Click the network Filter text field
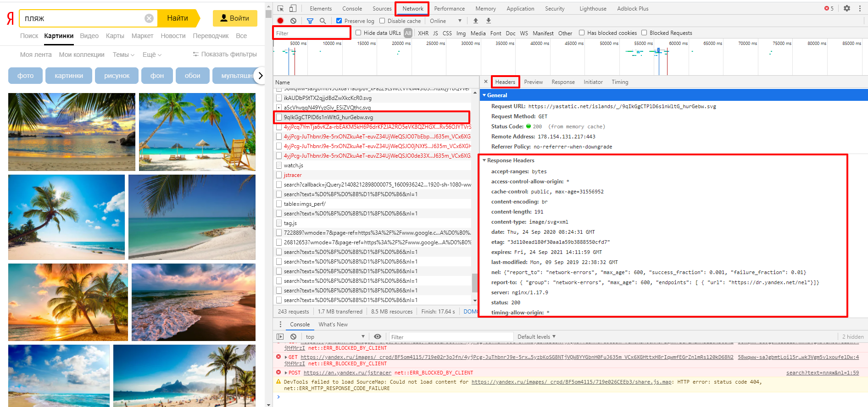Image resolution: width=868 pixels, height=407 pixels. point(312,33)
